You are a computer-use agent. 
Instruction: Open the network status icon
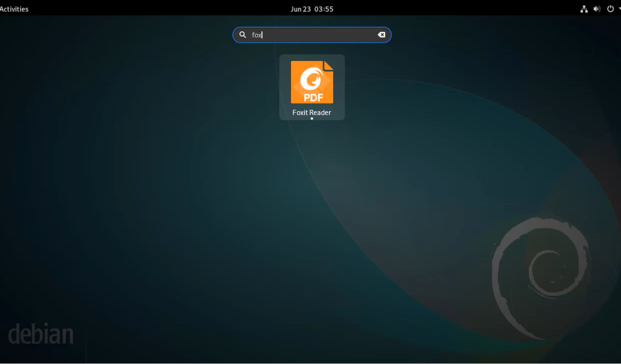point(584,9)
